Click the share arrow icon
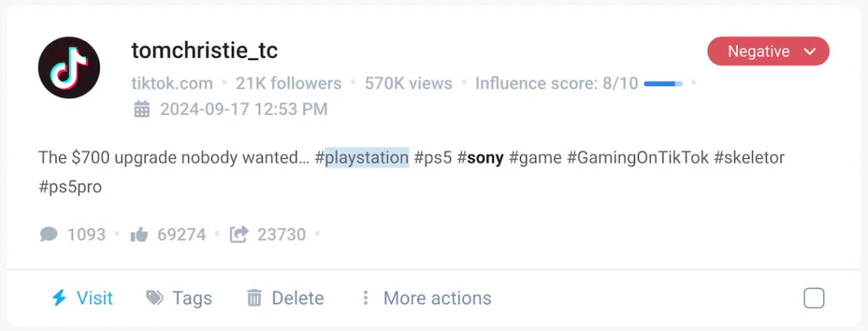 click(x=238, y=234)
